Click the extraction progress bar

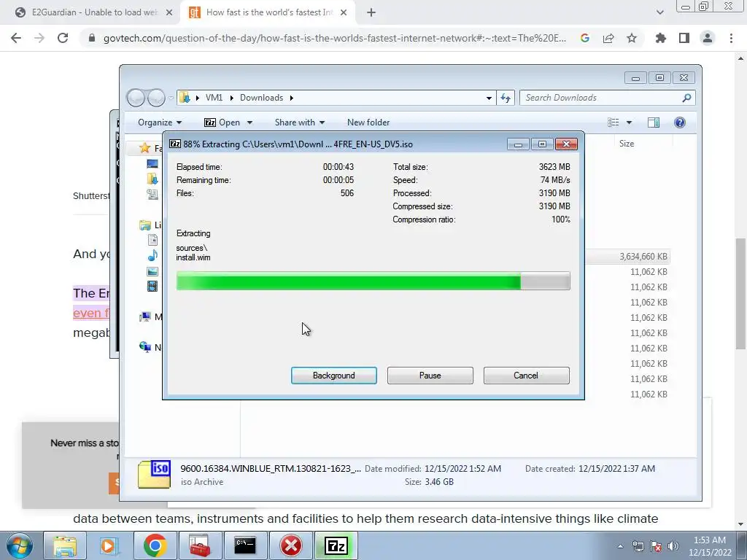click(373, 281)
